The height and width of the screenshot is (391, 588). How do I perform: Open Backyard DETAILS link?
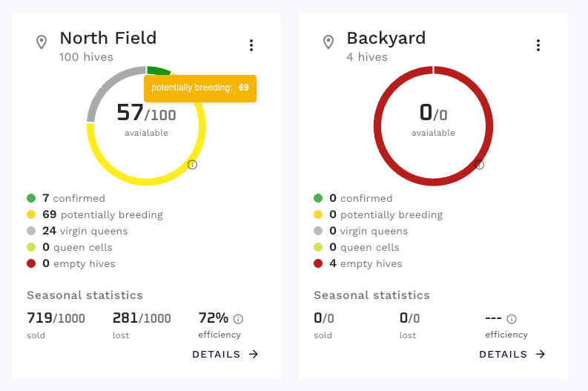pyautogui.click(x=503, y=355)
